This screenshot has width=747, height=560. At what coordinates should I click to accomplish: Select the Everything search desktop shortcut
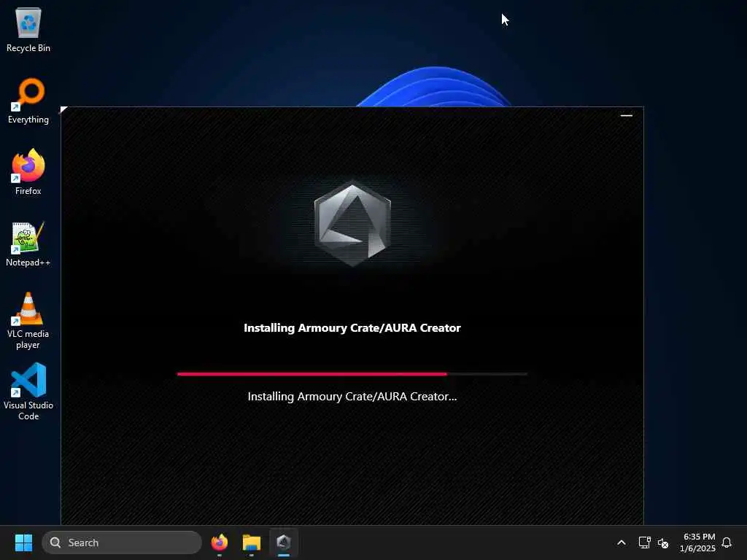click(x=28, y=101)
